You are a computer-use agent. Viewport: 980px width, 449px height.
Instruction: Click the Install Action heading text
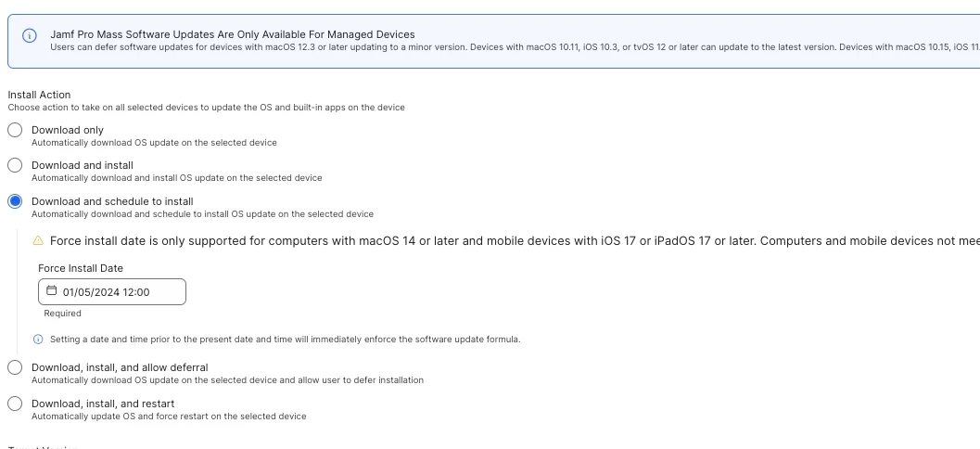(x=39, y=95)
